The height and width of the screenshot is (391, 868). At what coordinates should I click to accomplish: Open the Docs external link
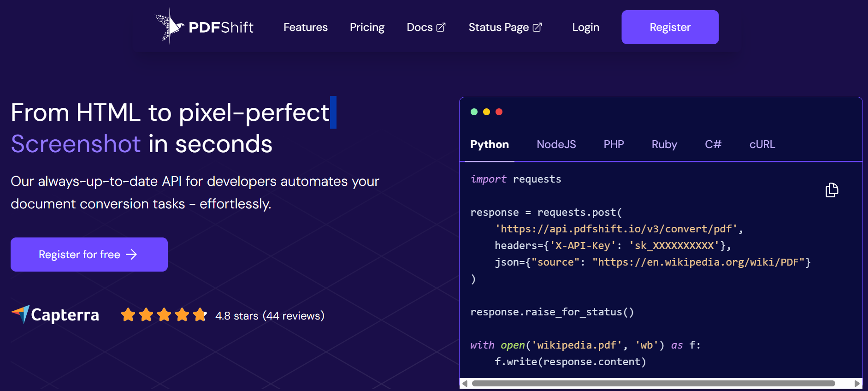[426, 27]
